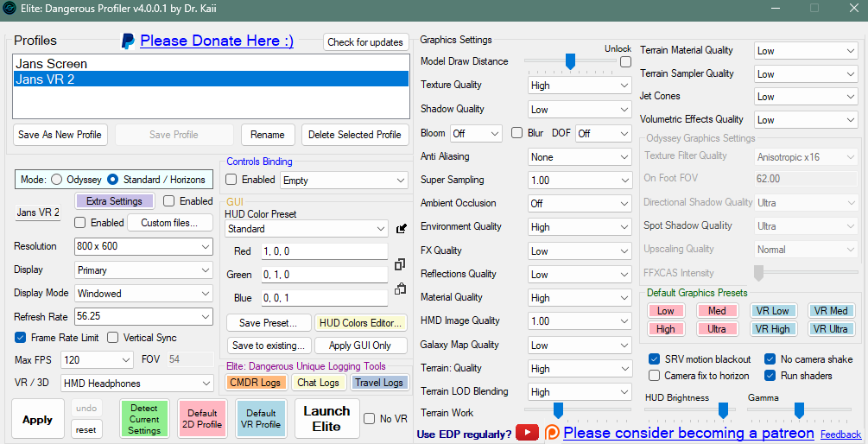
Task: Expand the HUD Color Preset dropdown
Action: [x=306, y=229]
